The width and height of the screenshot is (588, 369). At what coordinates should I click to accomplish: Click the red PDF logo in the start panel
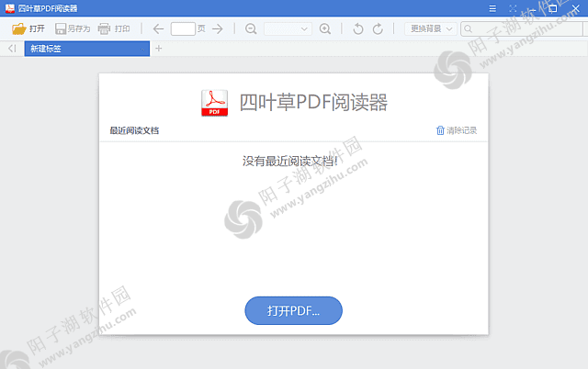(214, 103)
